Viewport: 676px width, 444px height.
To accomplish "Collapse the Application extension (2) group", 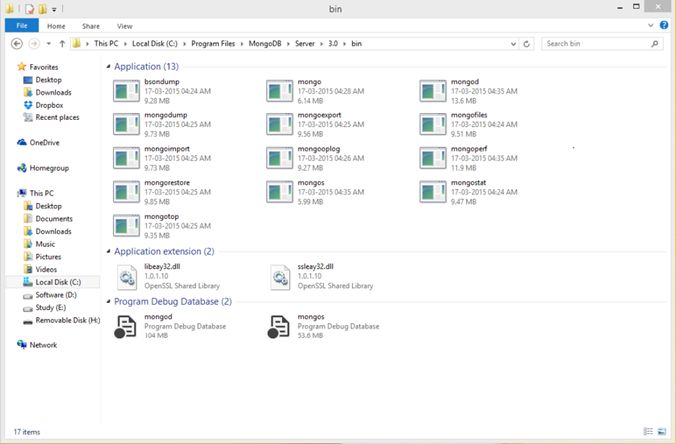I will (x=108, y=251).
